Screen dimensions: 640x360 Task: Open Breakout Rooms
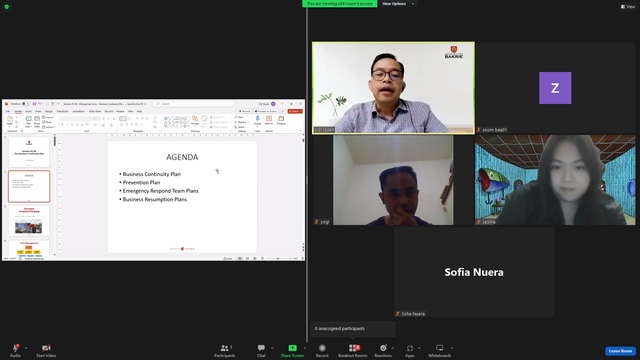[x=353, y=350]
